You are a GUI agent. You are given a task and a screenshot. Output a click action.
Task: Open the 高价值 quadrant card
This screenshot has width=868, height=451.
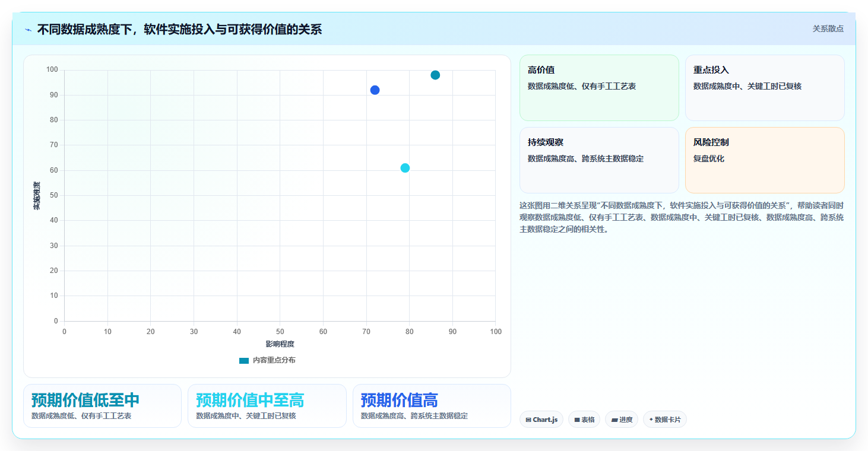[599, 88]
